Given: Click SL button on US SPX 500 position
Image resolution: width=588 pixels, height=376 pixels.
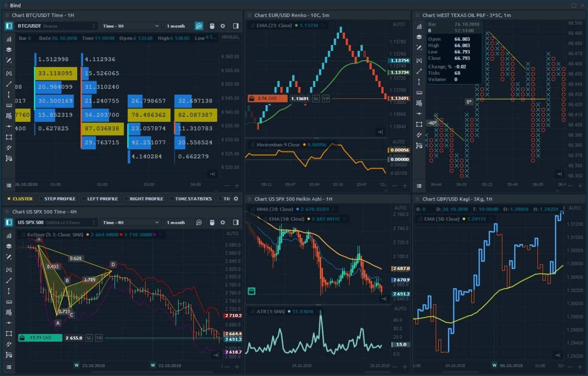Looking at the screenshot, I should tap(89, 338).
